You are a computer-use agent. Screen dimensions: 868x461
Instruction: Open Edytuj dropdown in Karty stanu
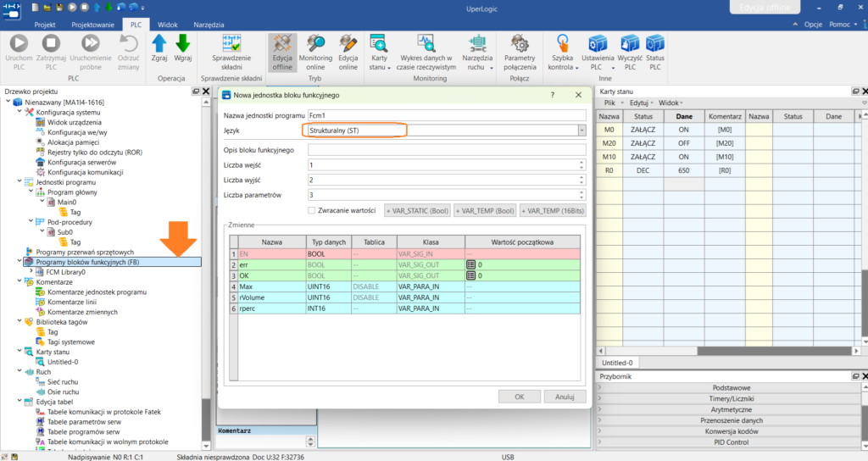click(641, 103)
